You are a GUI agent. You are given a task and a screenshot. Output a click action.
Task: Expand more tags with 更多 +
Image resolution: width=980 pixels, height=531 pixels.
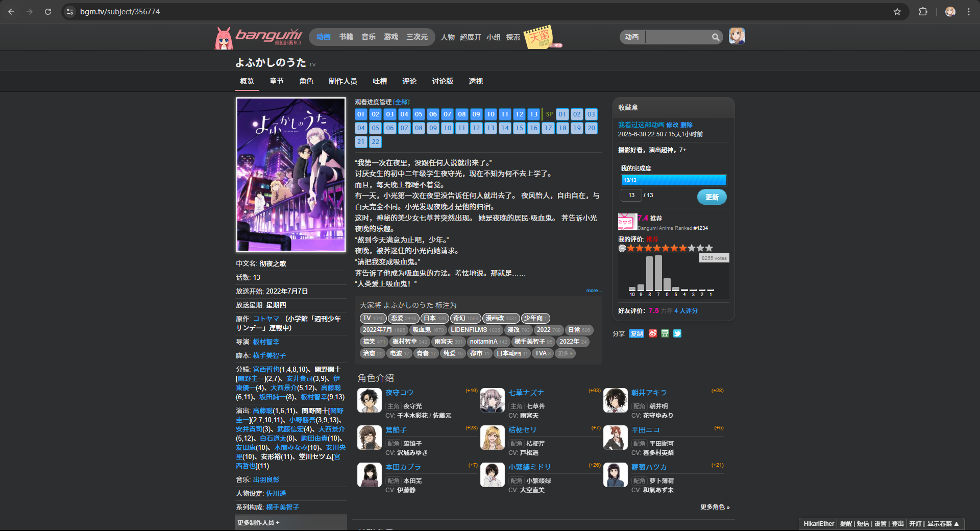click(565, 353)
